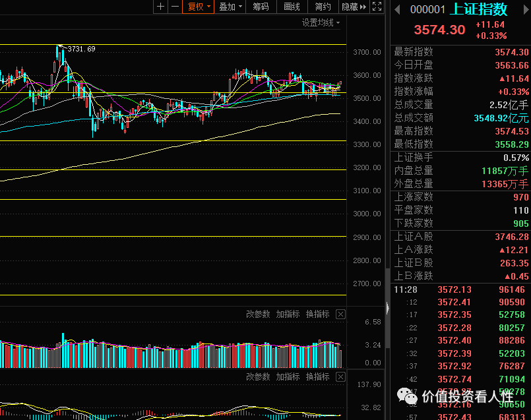Click the 外盘总量 value 13365万手
The width and height of the screenshot is (531, 420).
pos(505,184)
